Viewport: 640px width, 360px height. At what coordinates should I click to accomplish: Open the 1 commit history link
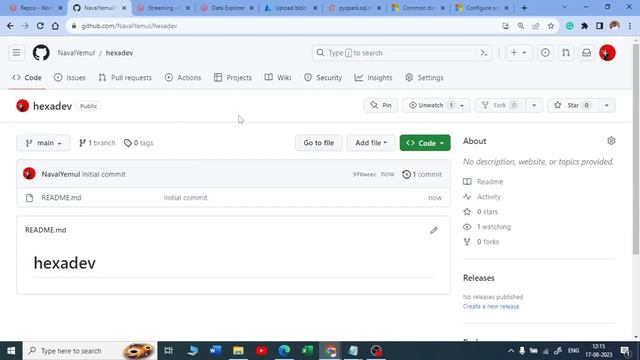pyautogui.click(x=422, y=174)
